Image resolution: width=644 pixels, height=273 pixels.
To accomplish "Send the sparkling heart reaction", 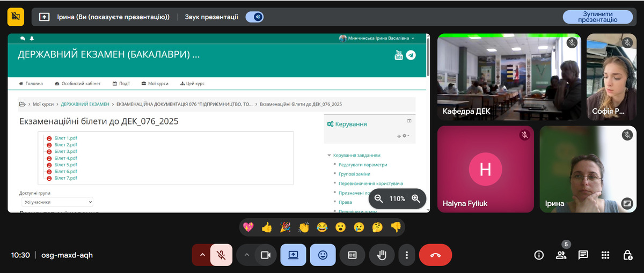I will tap(248, 227).
